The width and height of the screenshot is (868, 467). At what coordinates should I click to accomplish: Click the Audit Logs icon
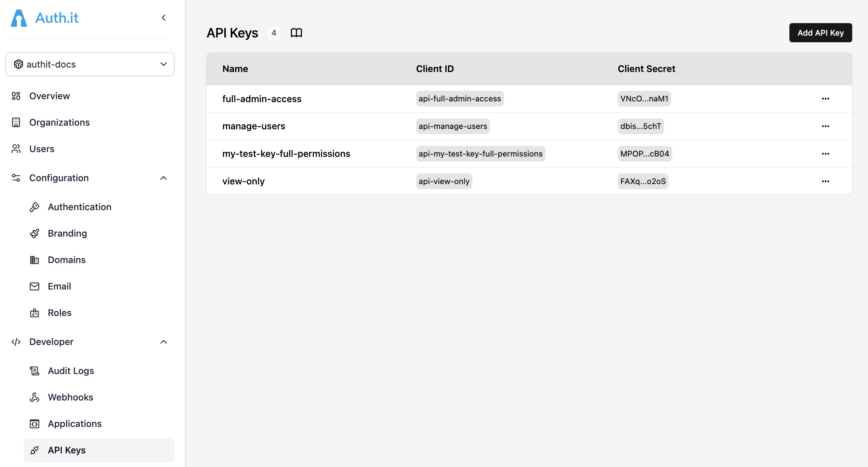click(x=35, y=371)
